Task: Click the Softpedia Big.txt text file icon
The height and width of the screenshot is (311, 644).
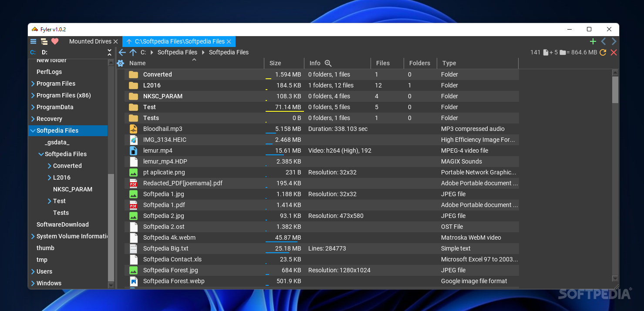Action: point(133,248)
